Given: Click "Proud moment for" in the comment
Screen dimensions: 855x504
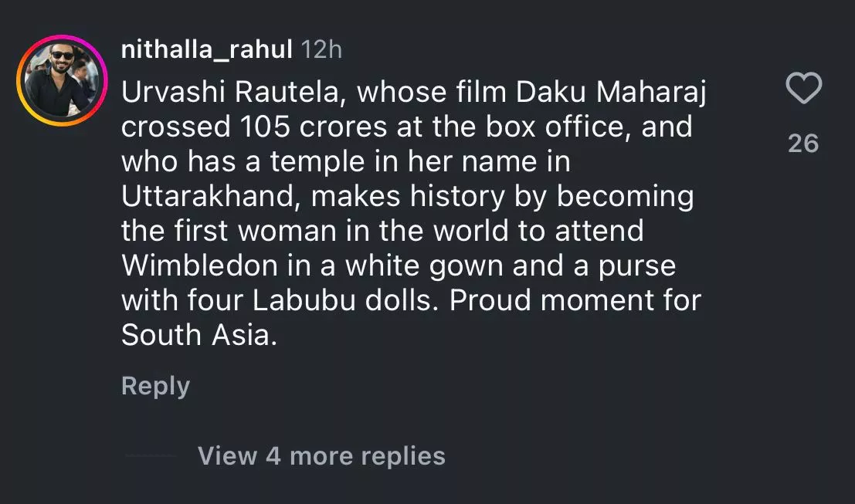Looking at the screenshot, I should pos(575,300).
